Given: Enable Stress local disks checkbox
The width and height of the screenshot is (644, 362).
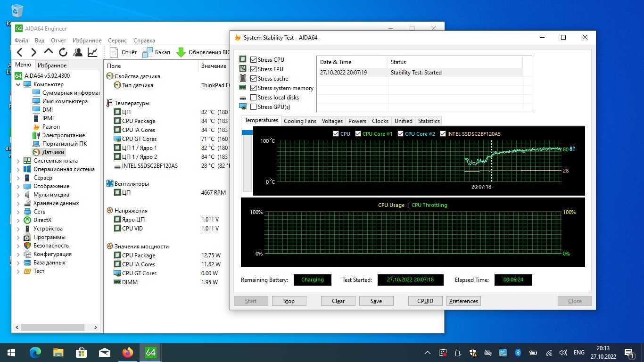Looking at the screenshot, I should (x=254, y=97).
